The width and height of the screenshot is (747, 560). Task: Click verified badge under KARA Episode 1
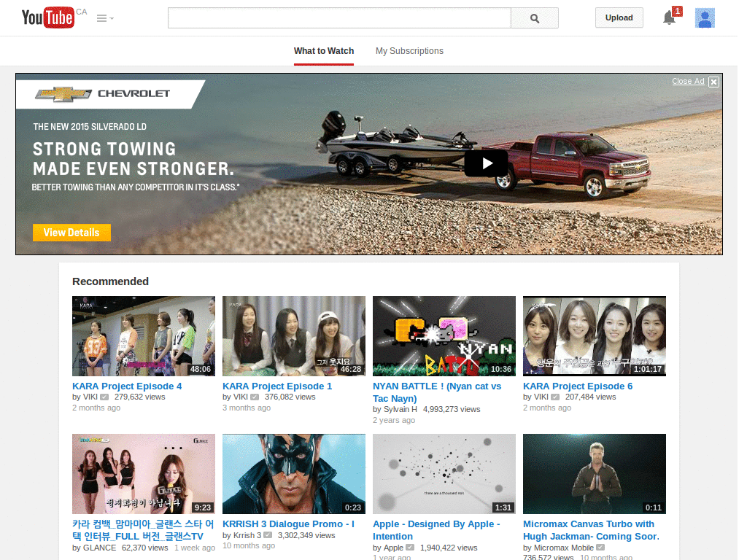tap(255, 397)
